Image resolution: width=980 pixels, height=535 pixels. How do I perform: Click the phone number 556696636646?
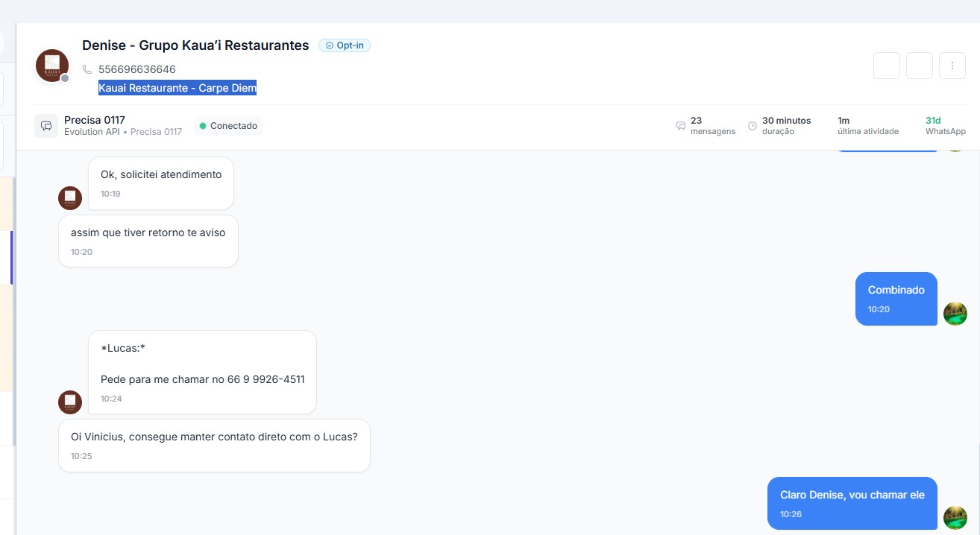click(x=137, y=69)
